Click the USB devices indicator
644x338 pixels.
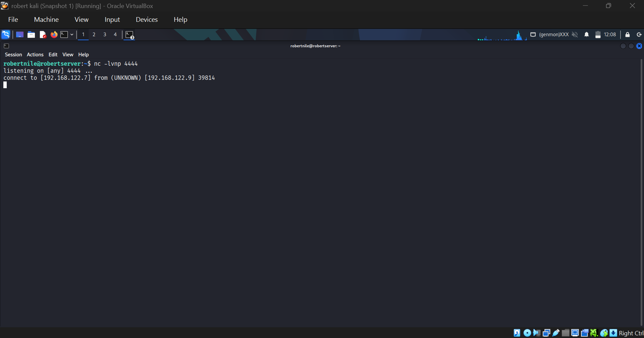click(556, 333)
